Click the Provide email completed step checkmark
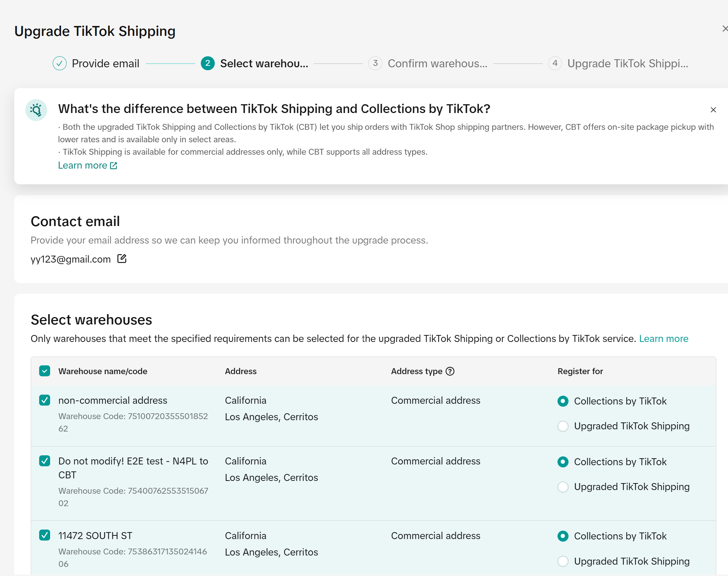The height and width of the screenshot is (576, 728). tap(60, 63)
